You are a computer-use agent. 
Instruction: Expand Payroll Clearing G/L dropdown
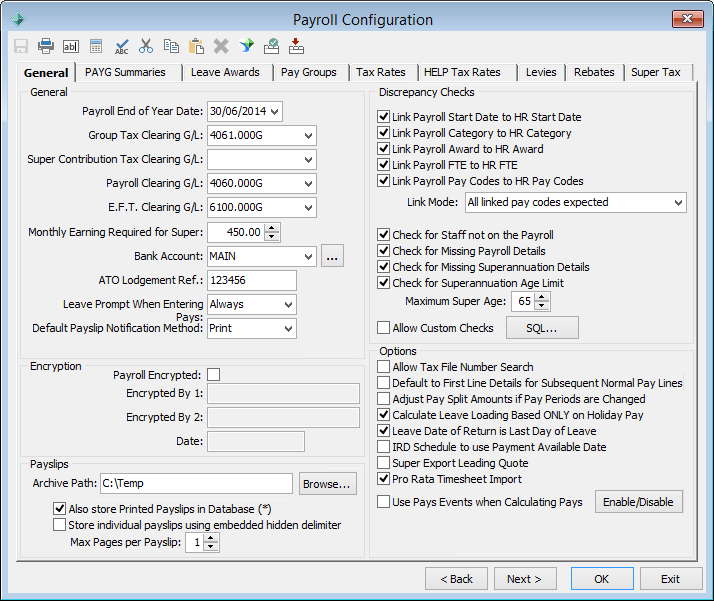308,183
